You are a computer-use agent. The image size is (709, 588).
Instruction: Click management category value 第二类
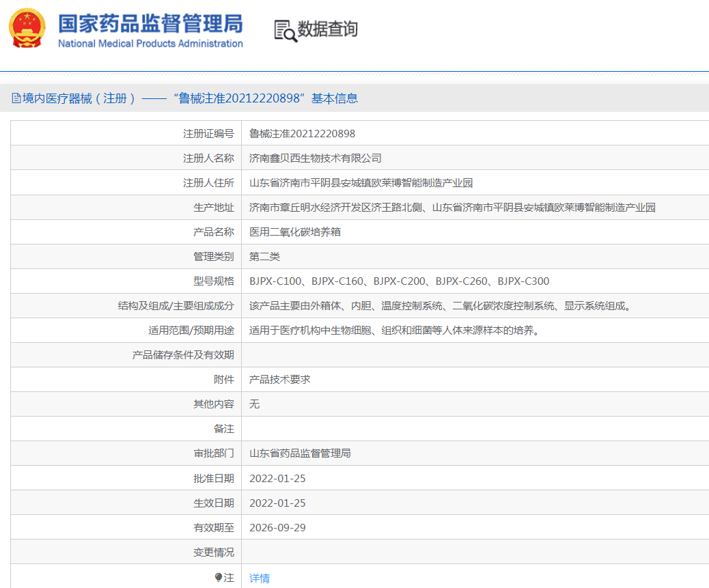pos(264,257)
